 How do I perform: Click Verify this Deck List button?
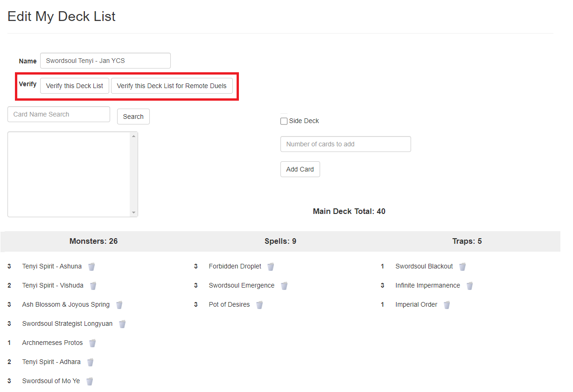tap(75, 86)
